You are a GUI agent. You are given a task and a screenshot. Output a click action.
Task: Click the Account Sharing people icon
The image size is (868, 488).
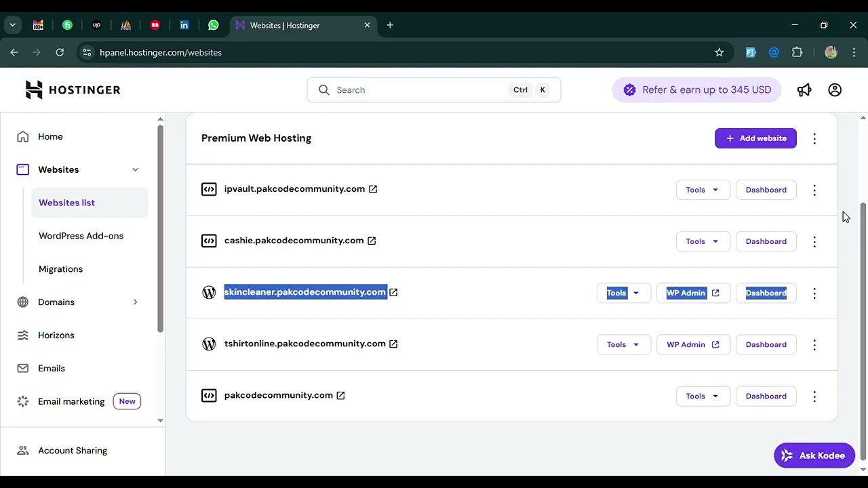23,451
